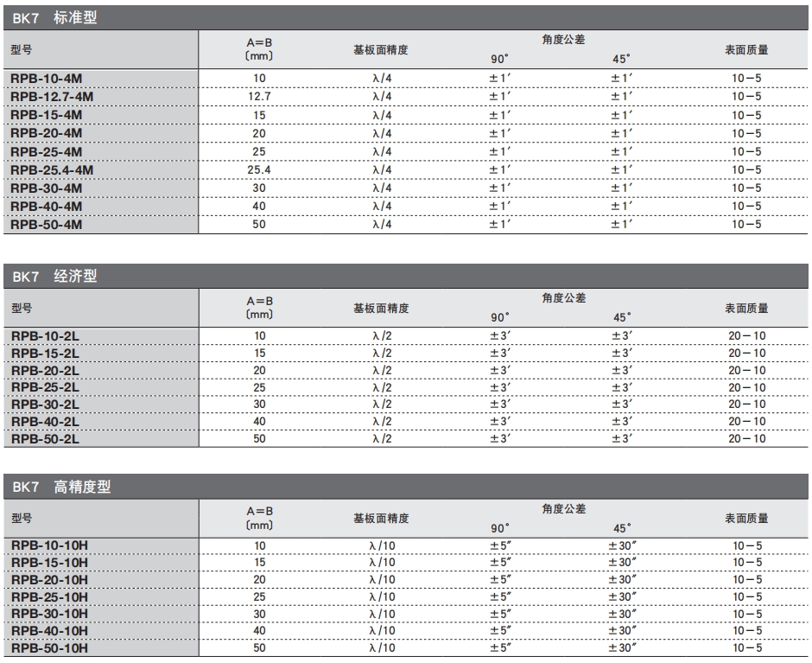Image resolution: width=812 pixels, height=663 pixels.
Task: Select the RPB-12.7-4M model row
Action: [x=53, y=97]
